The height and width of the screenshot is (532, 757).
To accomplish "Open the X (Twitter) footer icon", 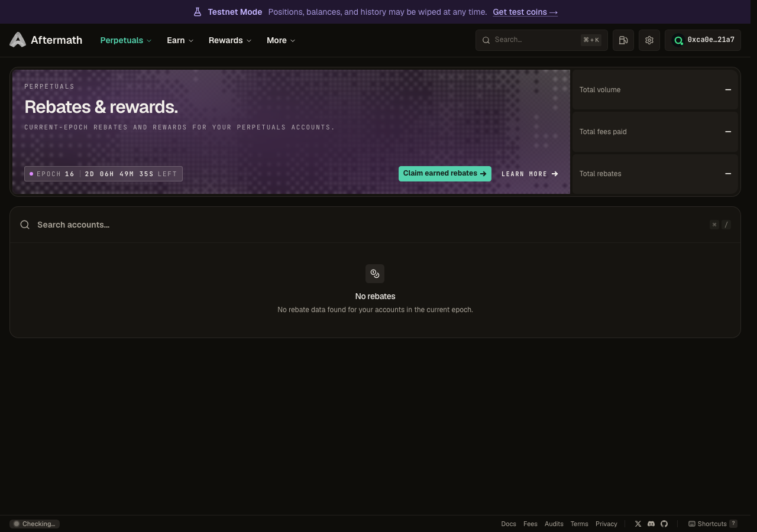I will pos(638,524).
